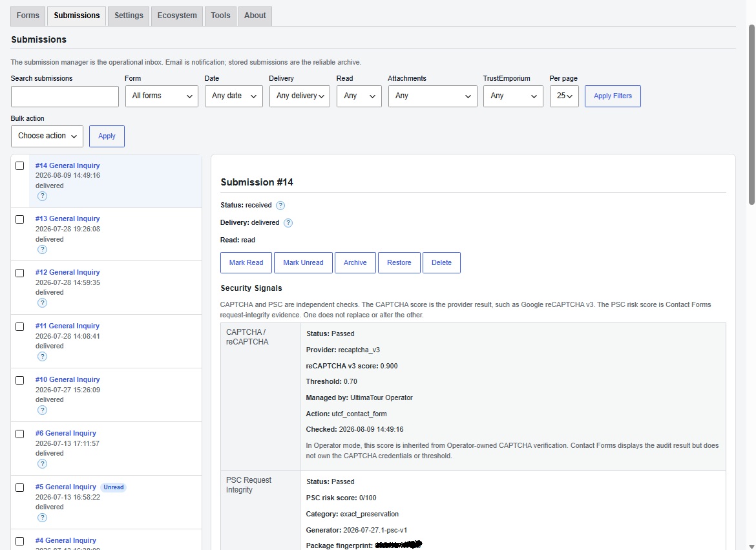Open the Tools tab

tap(220, 16)
